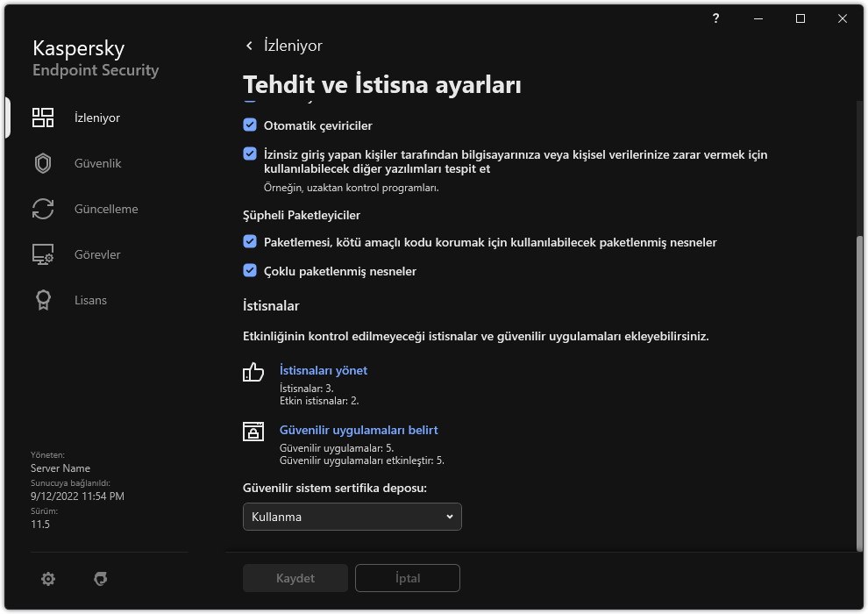Uncheck the Otomatik çeviriciler checkbox

click(250, 125)
